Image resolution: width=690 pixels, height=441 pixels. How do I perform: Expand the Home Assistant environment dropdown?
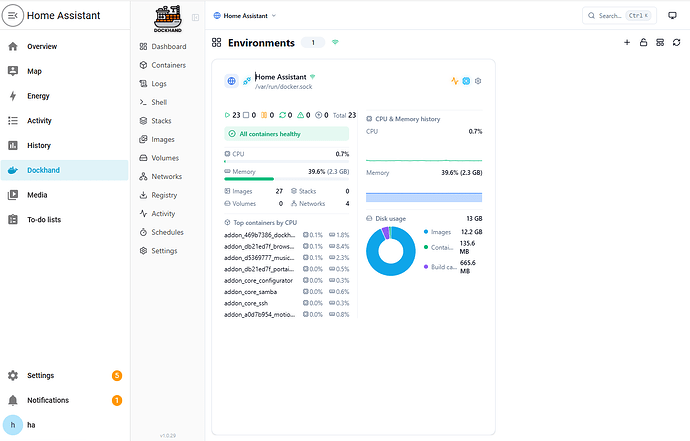click(245, 16)
